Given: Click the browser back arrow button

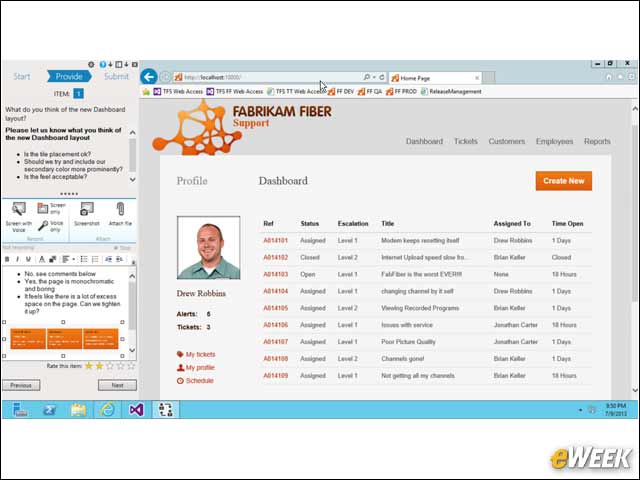Looking at the screenshot, I should point(149,77).
